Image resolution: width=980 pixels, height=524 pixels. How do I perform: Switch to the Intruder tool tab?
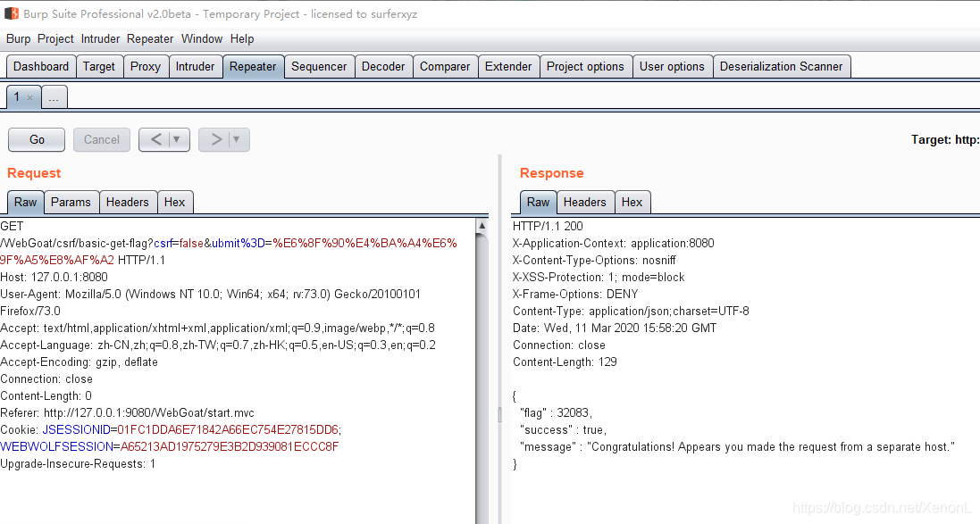(195, 66)
